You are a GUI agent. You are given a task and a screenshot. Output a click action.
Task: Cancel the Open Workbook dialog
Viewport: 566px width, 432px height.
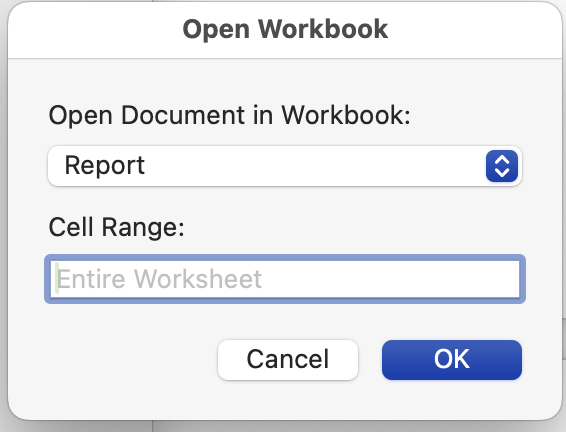[x=288, y=359]
